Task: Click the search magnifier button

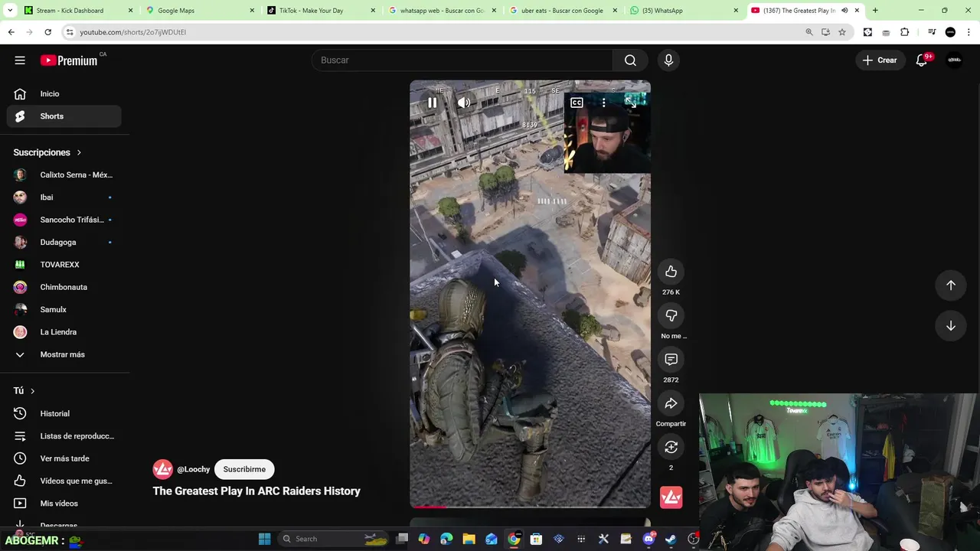Action: click(630, 60)
